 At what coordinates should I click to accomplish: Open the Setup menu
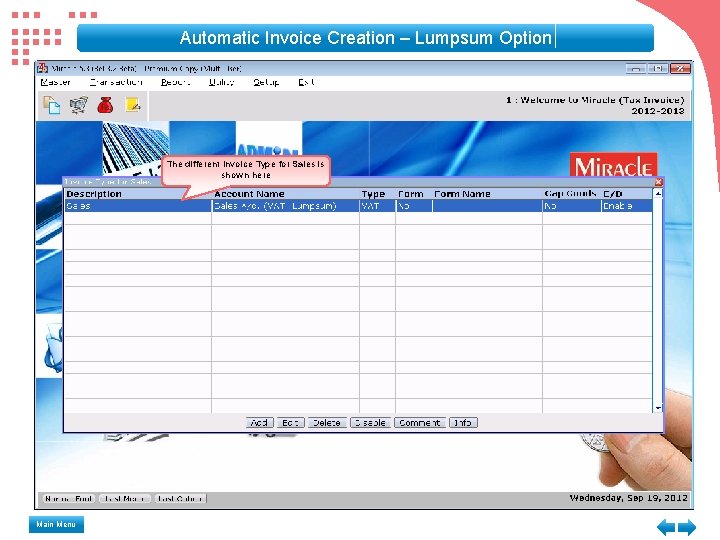266,82
